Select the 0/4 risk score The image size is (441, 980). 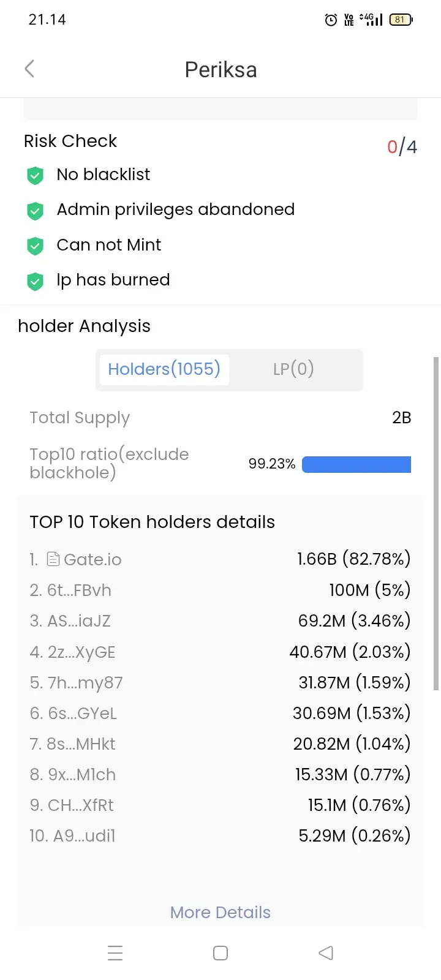[402, 147]
